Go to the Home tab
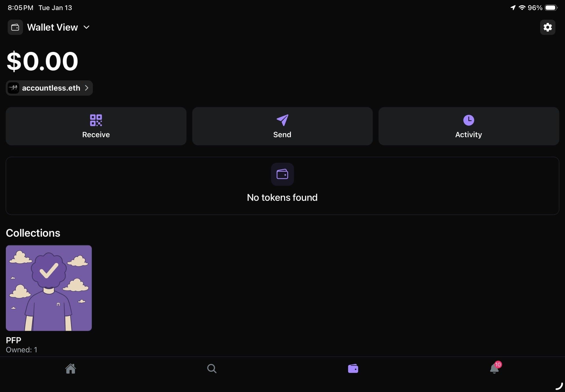Screen dimensions: 565x392 (x=71, y=369)
